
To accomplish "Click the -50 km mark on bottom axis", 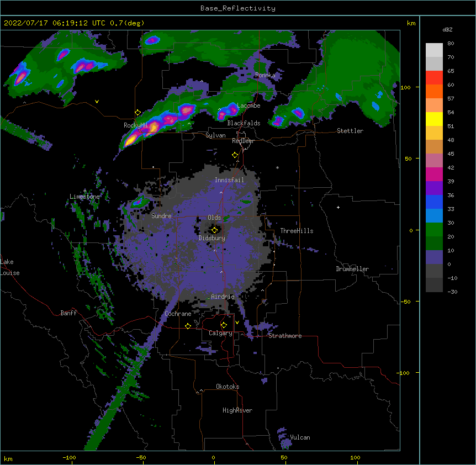I will coord(141,457).
